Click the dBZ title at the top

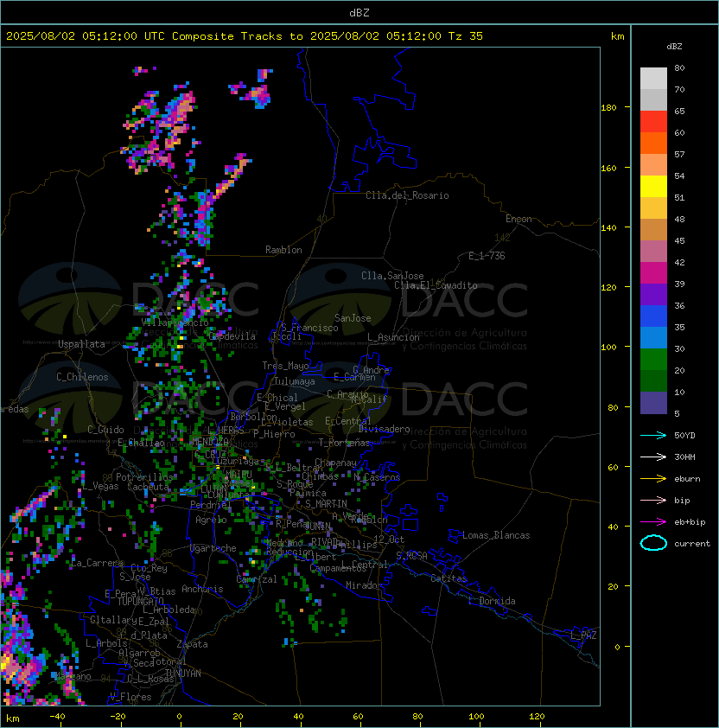tap(359, 12)
